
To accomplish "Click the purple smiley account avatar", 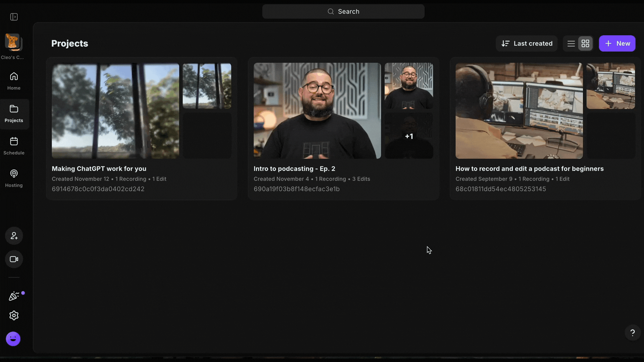I will click(13, 339).
